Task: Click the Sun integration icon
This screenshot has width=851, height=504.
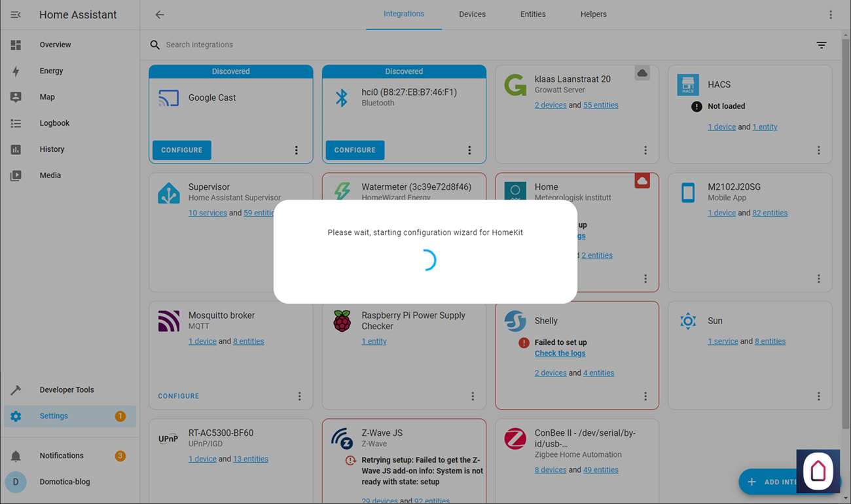Action: pos(687,321)
